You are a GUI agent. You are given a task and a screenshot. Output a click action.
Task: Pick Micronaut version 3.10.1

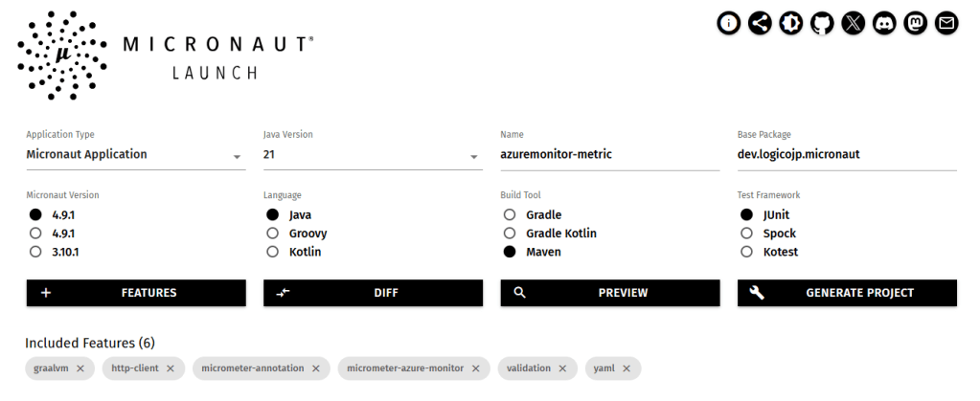35,252
